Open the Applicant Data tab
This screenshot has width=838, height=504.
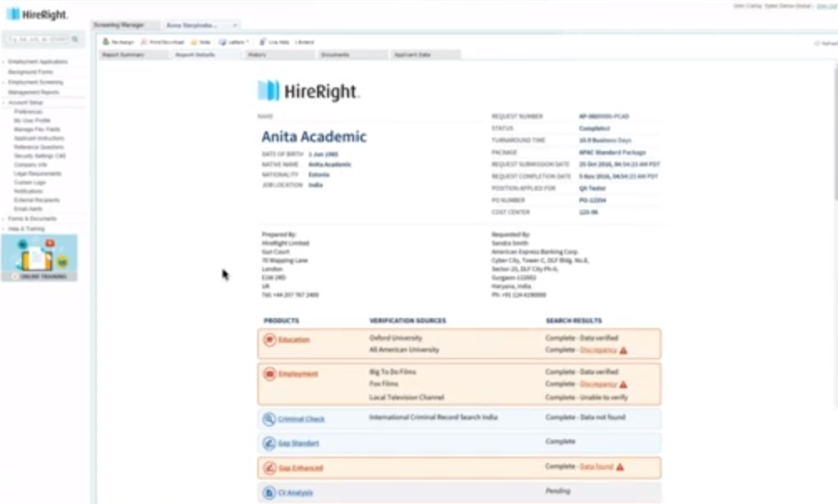426,54
